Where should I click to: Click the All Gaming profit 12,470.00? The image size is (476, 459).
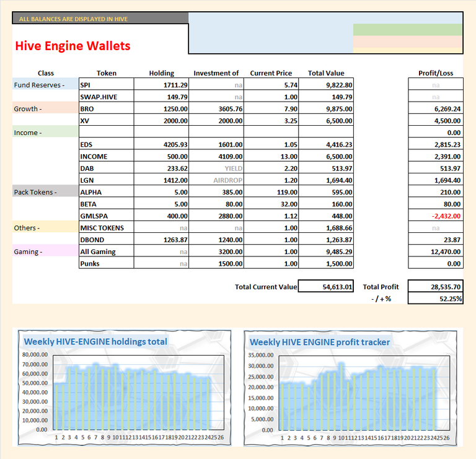(x=436, y=251)
